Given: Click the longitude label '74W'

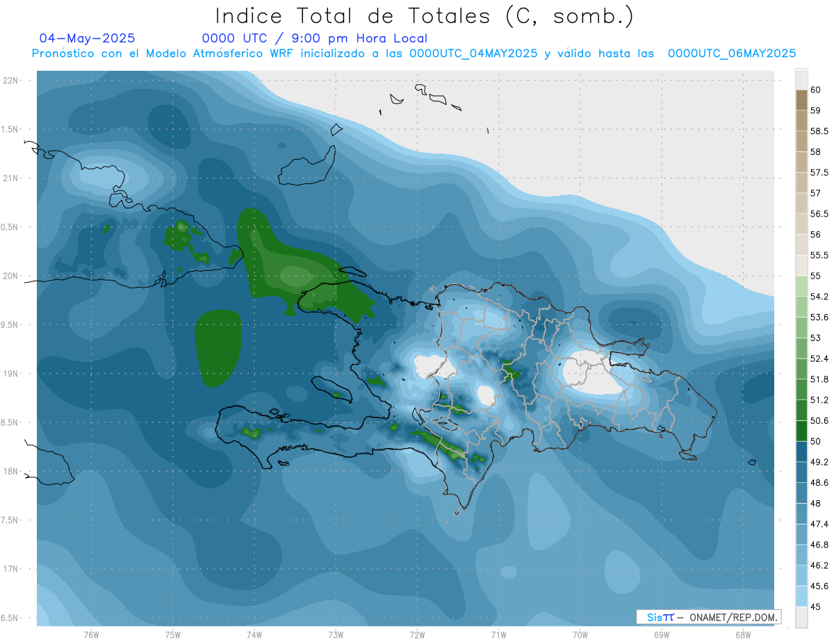Looking at the screenshot, I should (254, 634).
